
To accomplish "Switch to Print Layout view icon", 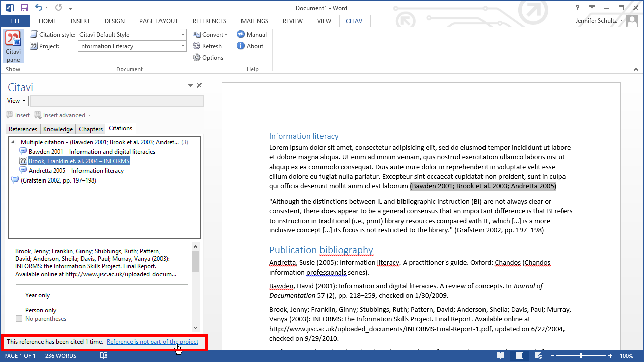I will (519, 356).
